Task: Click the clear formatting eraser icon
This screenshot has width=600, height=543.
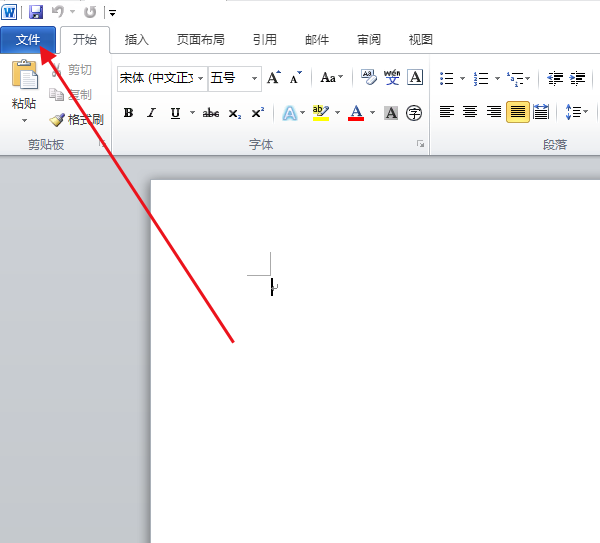Action: click(x=369, y=78)
